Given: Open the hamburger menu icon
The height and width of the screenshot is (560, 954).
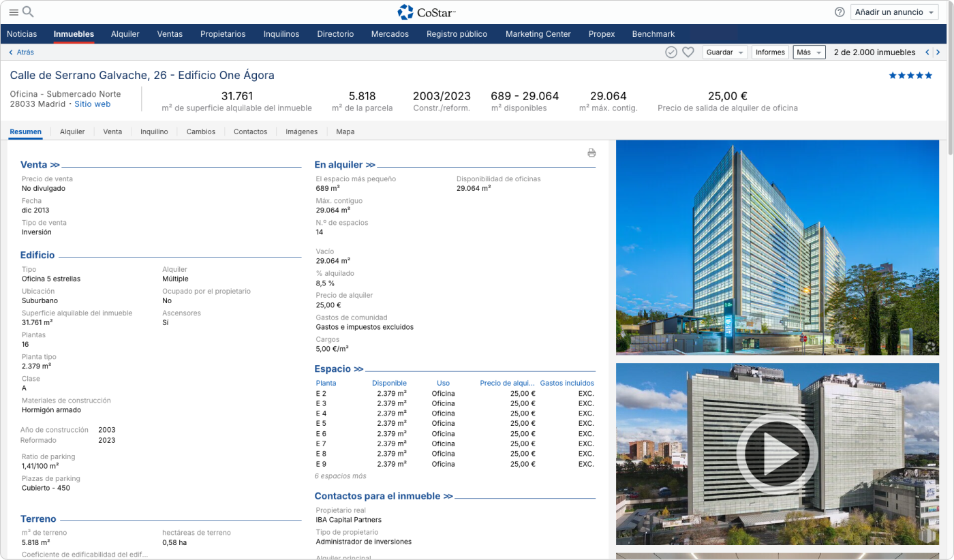Looking at the screenshot, I should [x=14, y=12].
